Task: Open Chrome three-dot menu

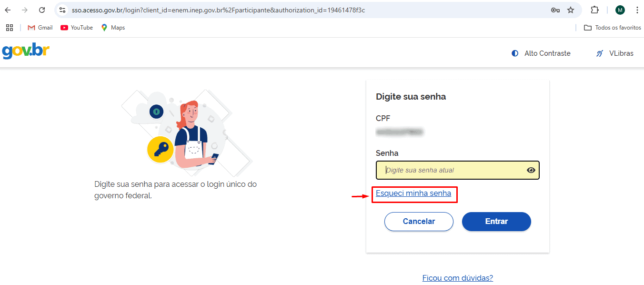Action: pyautogui.click(x=637, y=10)
